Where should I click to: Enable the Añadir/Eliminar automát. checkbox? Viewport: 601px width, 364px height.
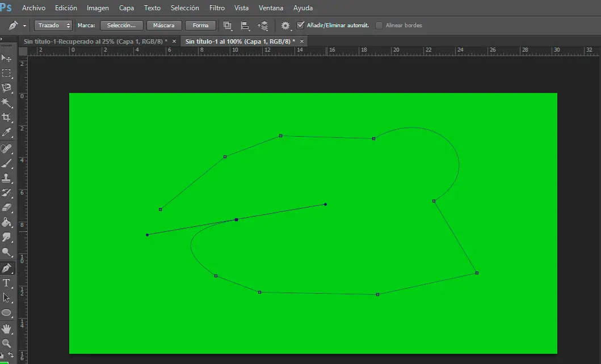coord(301,26)
